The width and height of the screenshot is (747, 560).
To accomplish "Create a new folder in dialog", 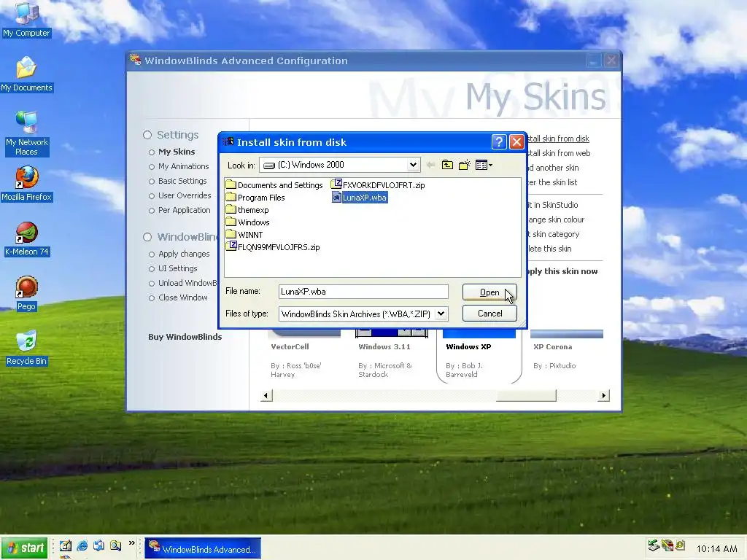I will pyautogui.click(x=465, y=165).
